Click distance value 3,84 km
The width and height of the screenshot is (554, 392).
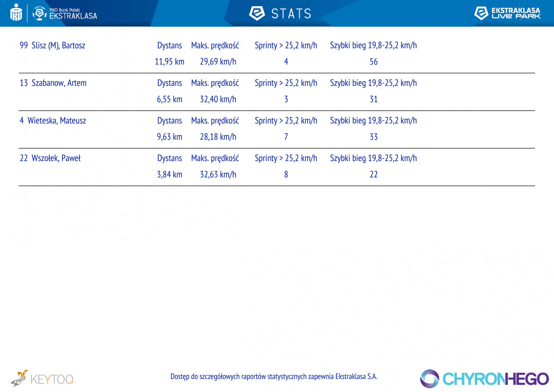click(169, 175)
